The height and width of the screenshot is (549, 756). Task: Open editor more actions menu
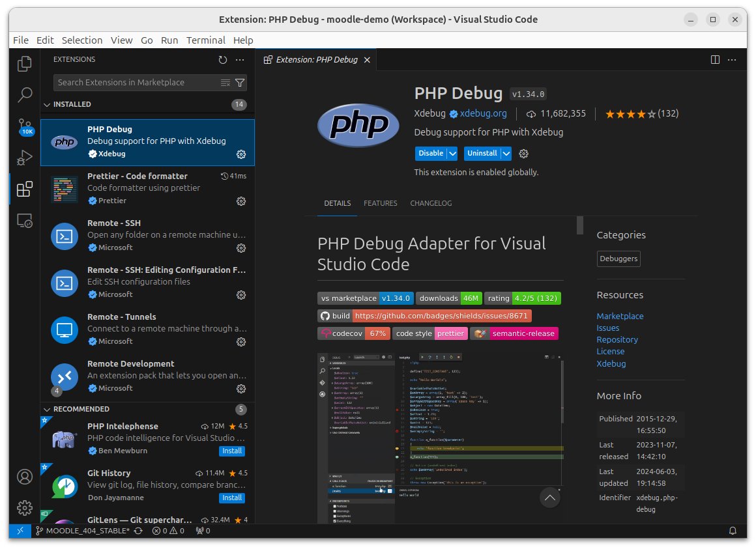pos(732,60)
